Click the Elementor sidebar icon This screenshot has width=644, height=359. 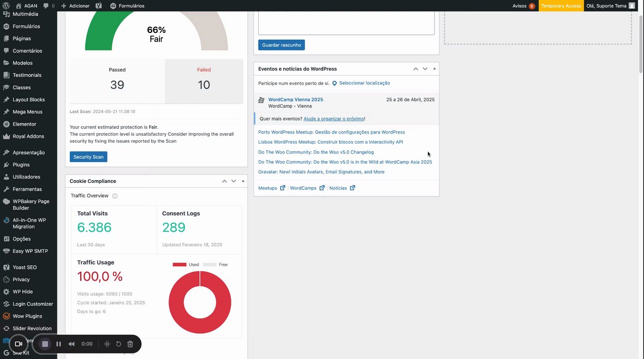pos(6,124)
